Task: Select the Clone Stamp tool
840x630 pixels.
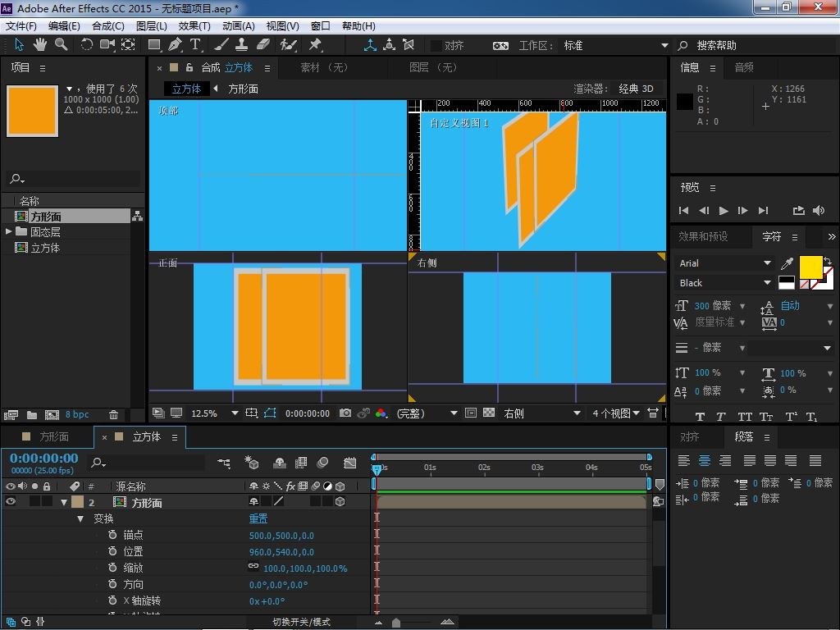Action: [242, 45]
